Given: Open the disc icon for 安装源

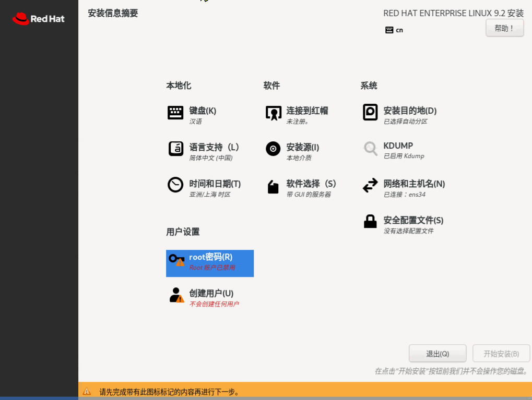Looking at the screenshot, I should pyautogui.click(x=273, y=149).
